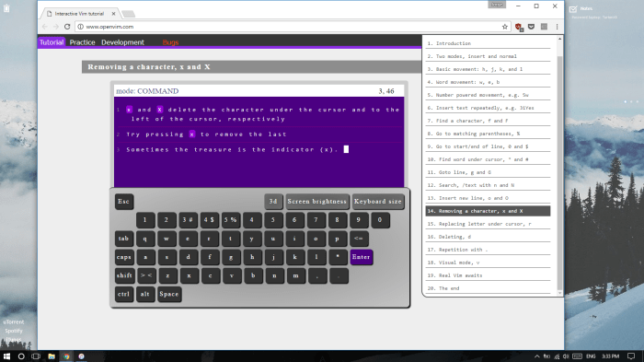This screenshot has width=644, height=362.
Task: Select lesson 13. Insert new line
Action: (x=488, y=198)
